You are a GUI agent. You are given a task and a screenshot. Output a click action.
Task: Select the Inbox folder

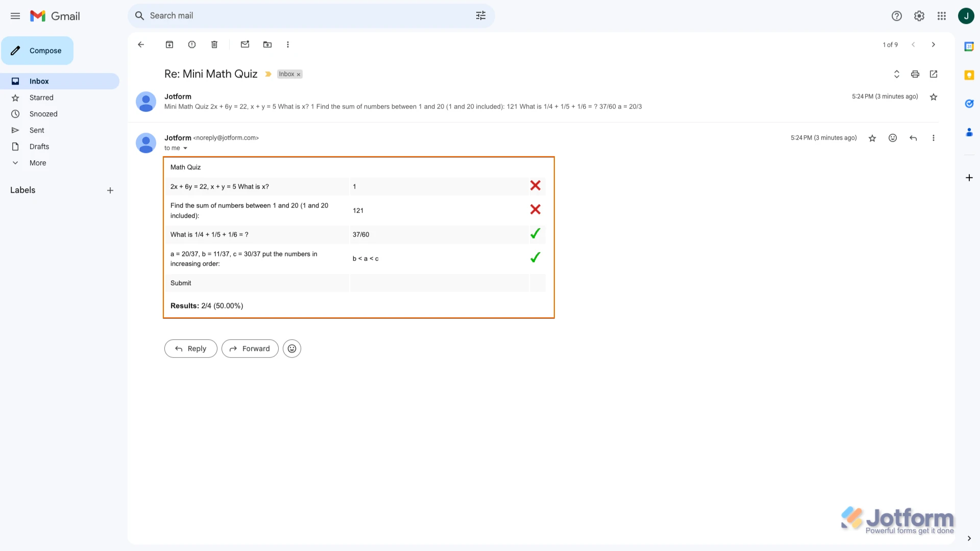[39, 81]
